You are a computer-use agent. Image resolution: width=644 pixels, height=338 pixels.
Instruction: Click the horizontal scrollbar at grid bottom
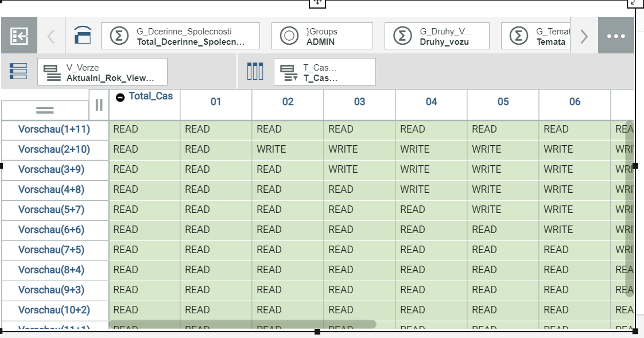(242, 324)
